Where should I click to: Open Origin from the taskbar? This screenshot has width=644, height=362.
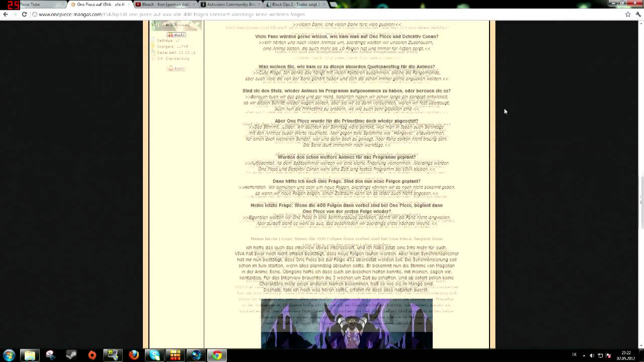(x=92, y=355)
